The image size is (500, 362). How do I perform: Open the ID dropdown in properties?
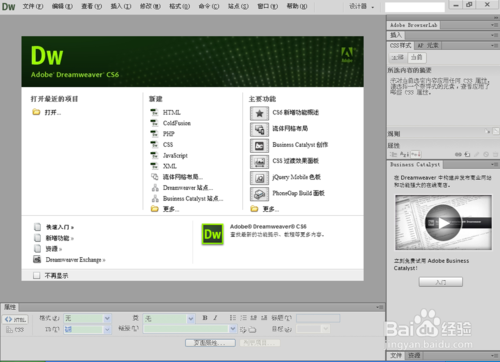(x=107, y=330)
